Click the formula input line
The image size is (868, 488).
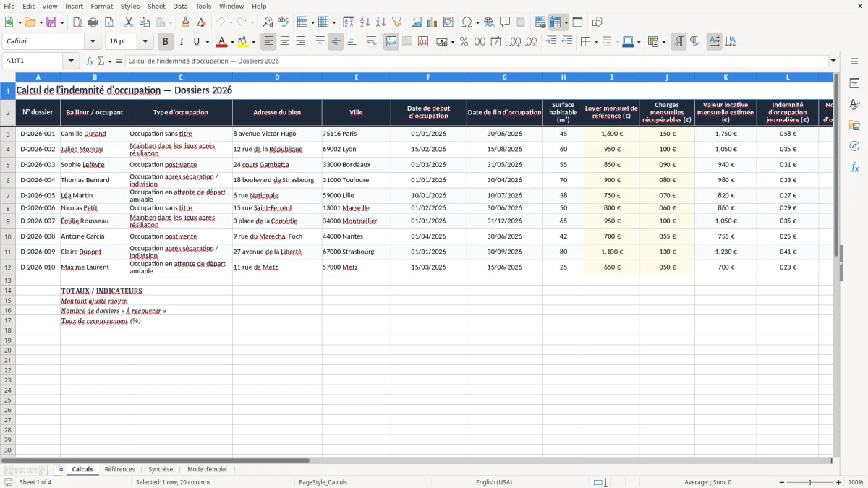coord(477,61)
